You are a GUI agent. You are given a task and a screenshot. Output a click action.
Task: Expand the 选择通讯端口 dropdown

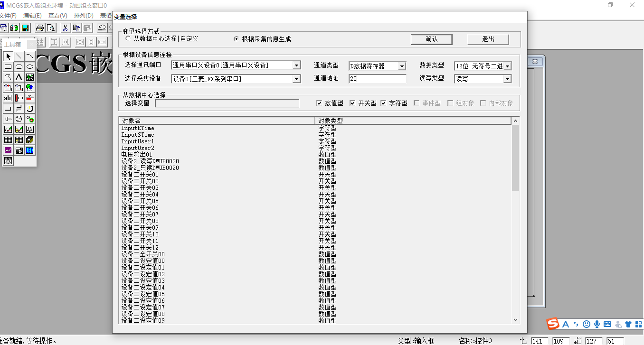296,66
